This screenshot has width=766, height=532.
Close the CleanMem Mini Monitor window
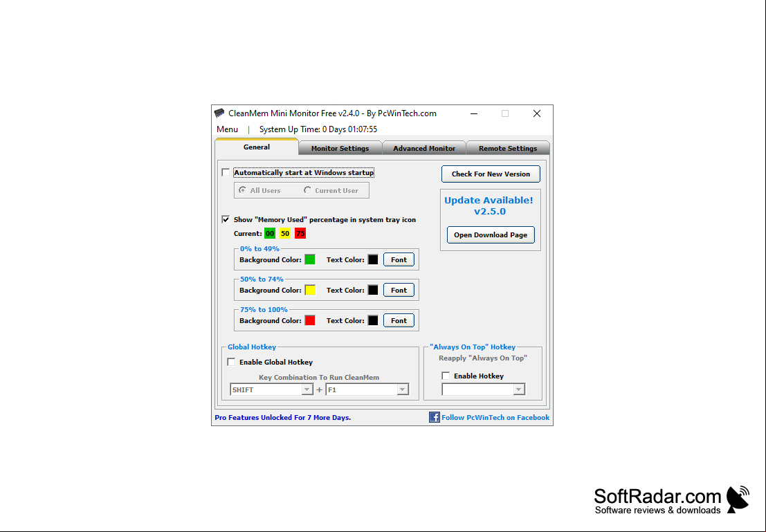point(537,113)
